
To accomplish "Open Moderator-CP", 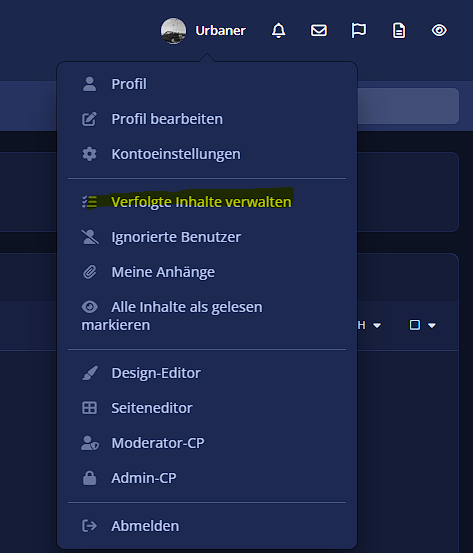I will pyautogui.click(x=207, y=443).
